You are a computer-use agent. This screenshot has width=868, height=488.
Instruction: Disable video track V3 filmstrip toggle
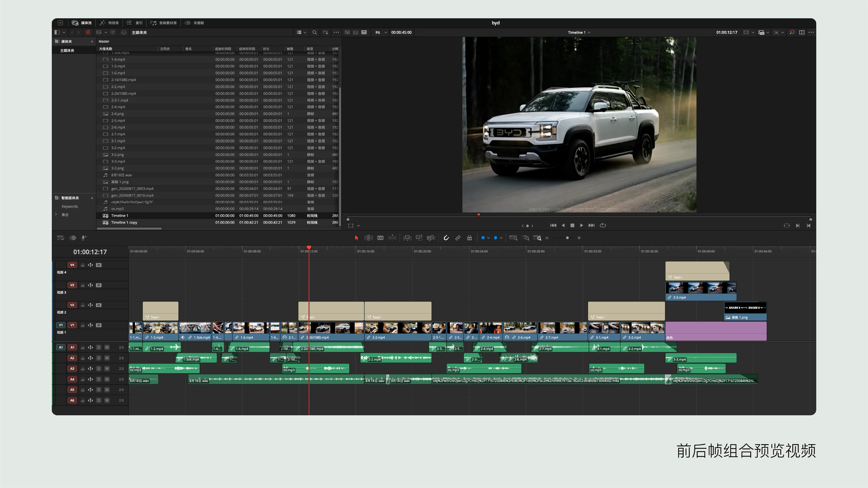99,285
